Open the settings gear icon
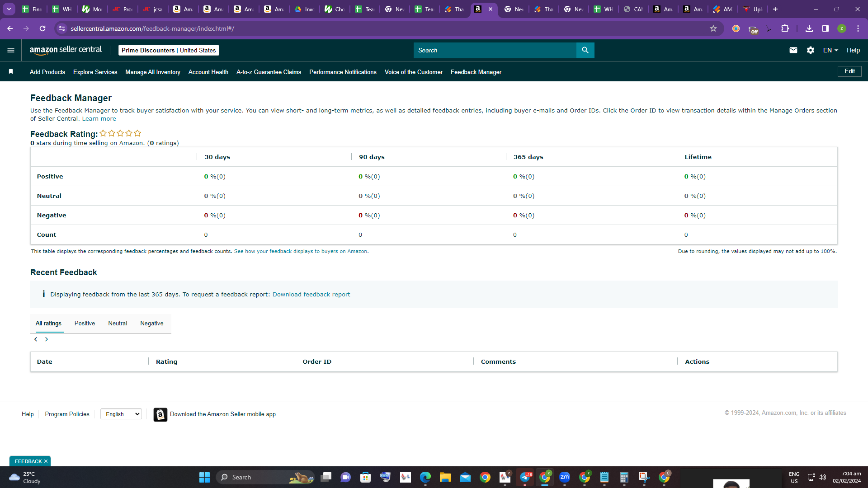The image size is (868, 488). 811,50
